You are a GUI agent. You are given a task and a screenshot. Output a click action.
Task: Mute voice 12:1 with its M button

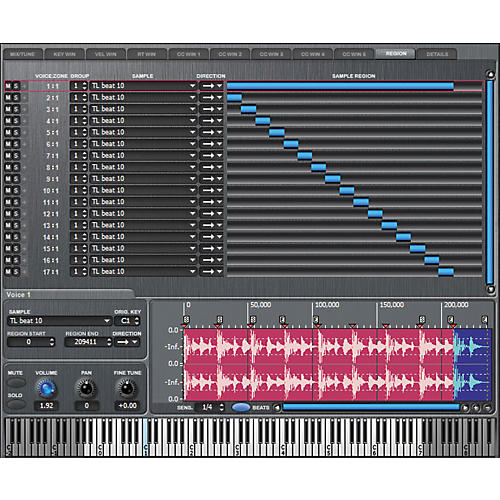click(8, 214)
